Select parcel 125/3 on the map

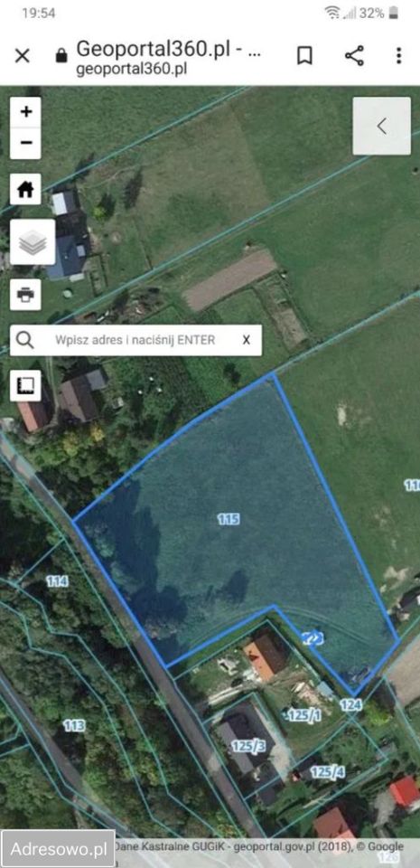pyautogui.click(x=248, y=746)
